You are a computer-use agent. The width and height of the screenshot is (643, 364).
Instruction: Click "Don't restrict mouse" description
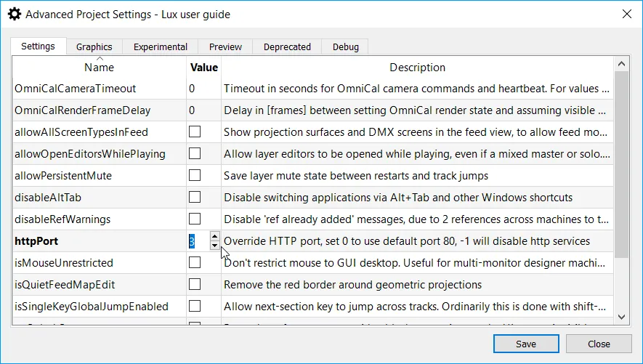point(415,262)
